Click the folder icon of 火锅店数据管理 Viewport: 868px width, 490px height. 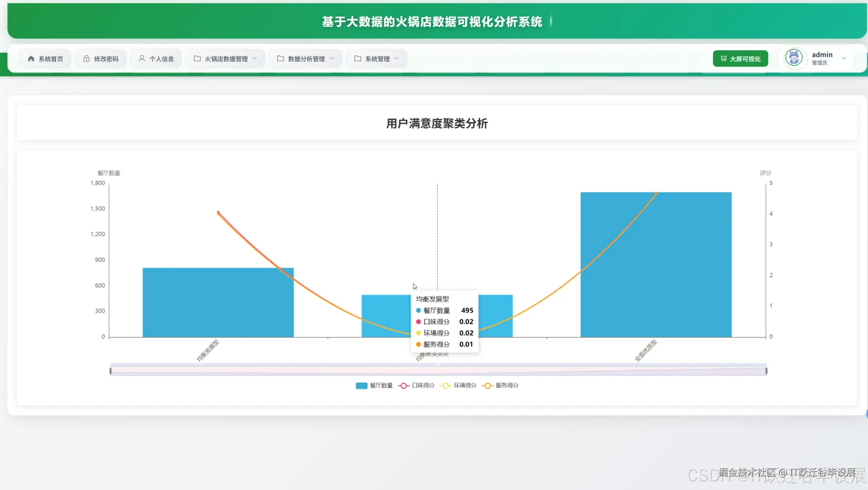197,58
